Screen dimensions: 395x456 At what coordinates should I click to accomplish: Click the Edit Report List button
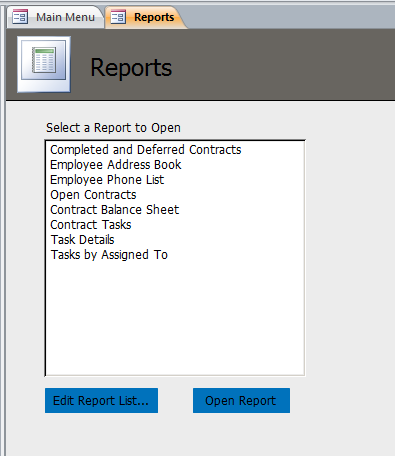coord(101,400)
